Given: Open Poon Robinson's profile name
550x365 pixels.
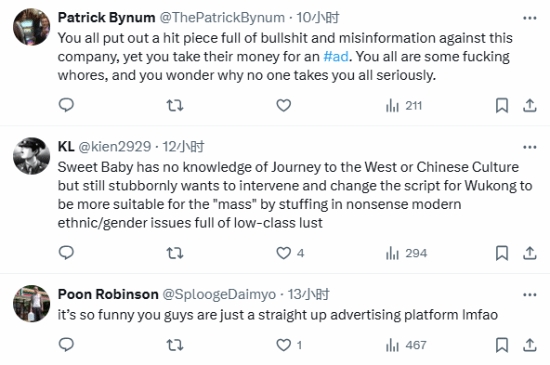Looking at the screenshot, I should [x=108, y=294].
